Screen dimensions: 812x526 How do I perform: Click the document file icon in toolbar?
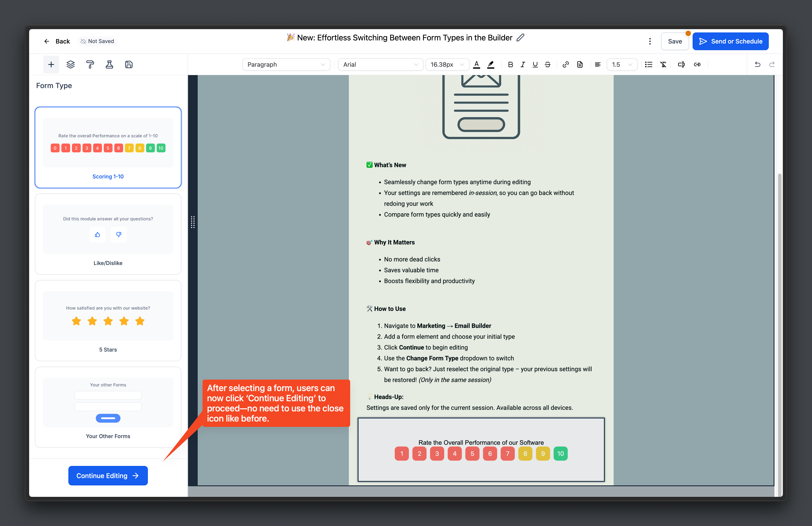580,64
